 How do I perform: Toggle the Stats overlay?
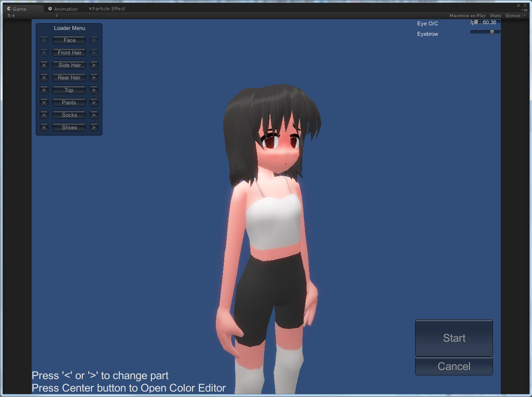pyautogui.click(x=495, y=16)
